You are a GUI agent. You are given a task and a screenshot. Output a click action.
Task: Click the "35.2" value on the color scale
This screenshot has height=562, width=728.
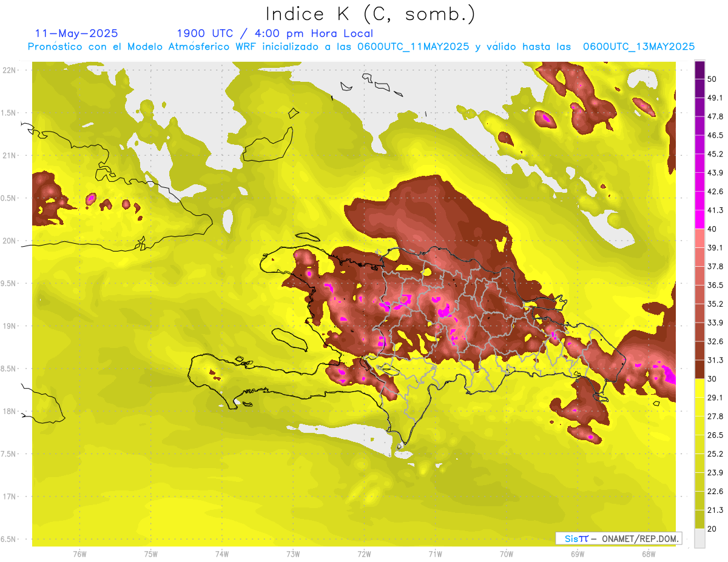click(x=715, y=304)
